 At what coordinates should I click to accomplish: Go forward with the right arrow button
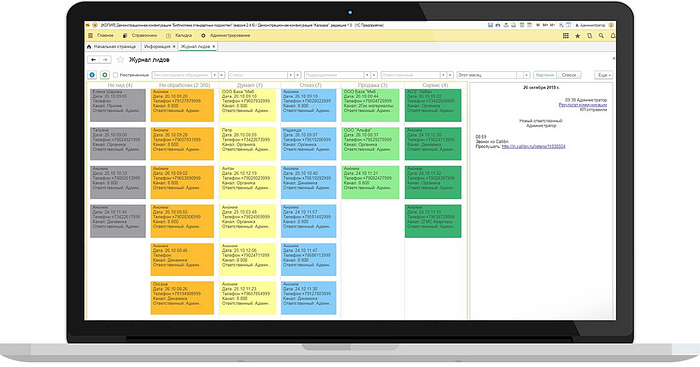(105, 60)
